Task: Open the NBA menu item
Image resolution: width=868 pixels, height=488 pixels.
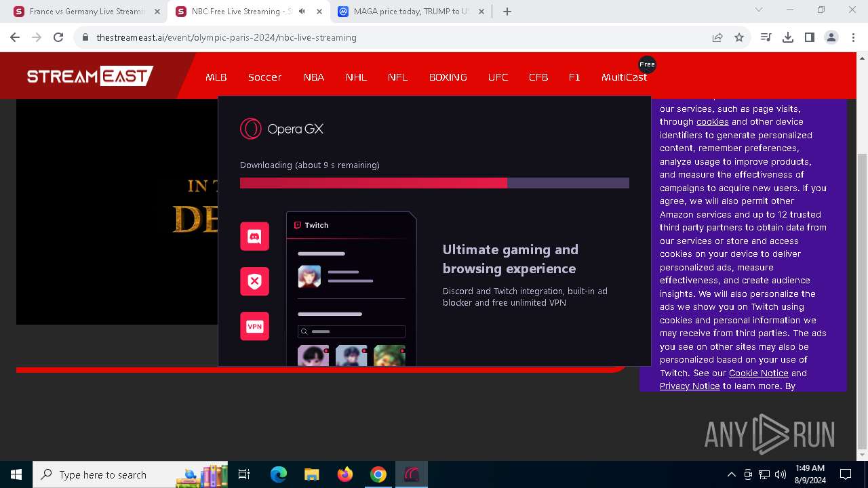Action: 313,77
